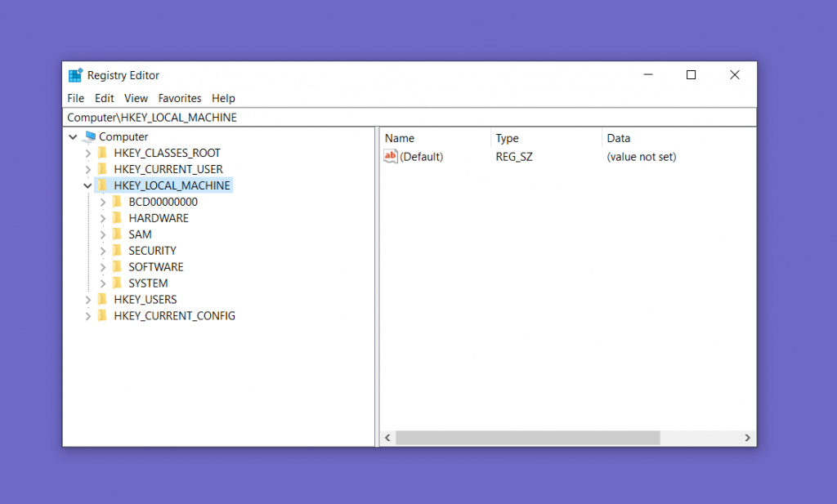Viewport: 837px width, 504px height.
Task: Select the SECURITY label
Action: pyautogui.click(x=152, y=251)
